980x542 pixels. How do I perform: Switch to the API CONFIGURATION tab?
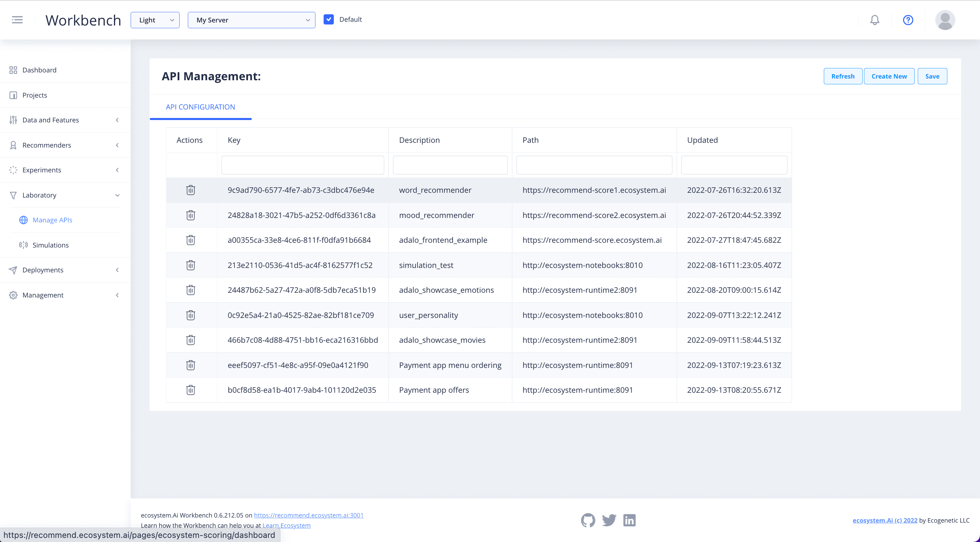click(200, 107)
